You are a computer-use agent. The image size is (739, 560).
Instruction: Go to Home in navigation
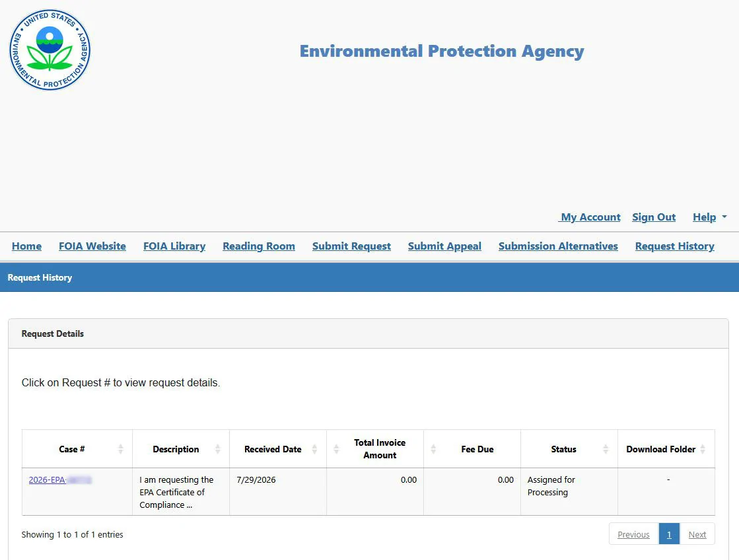(26, 246)
